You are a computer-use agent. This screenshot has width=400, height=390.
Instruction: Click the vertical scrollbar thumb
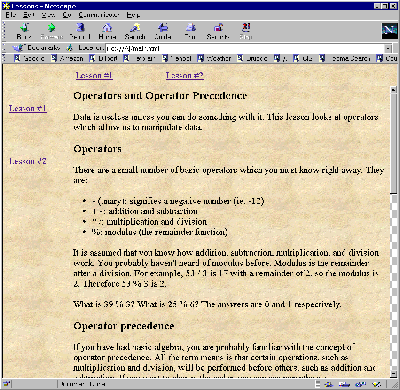coord(394,143)
